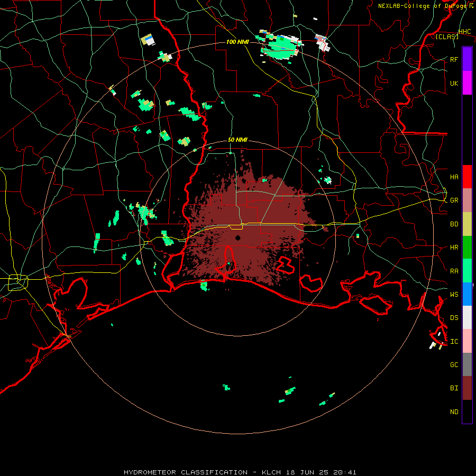The image size is (476, 476).
Task: Click the GR legend label
Action: 454,200
